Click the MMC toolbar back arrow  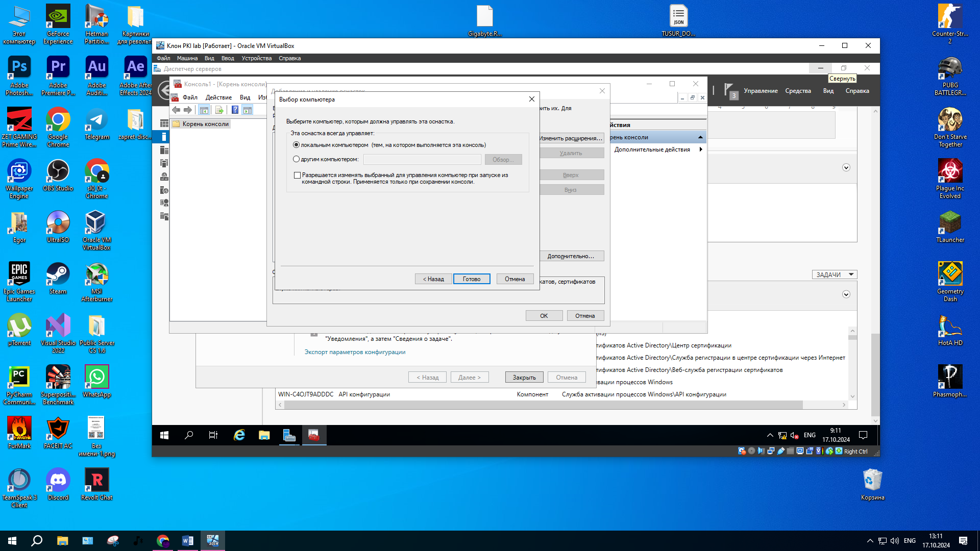click(x=176, y=110)
